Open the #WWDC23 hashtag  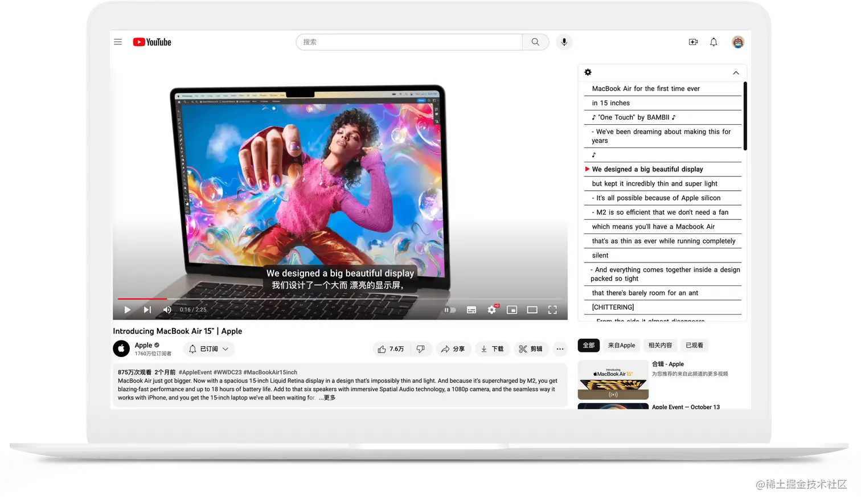pos(228,372)
